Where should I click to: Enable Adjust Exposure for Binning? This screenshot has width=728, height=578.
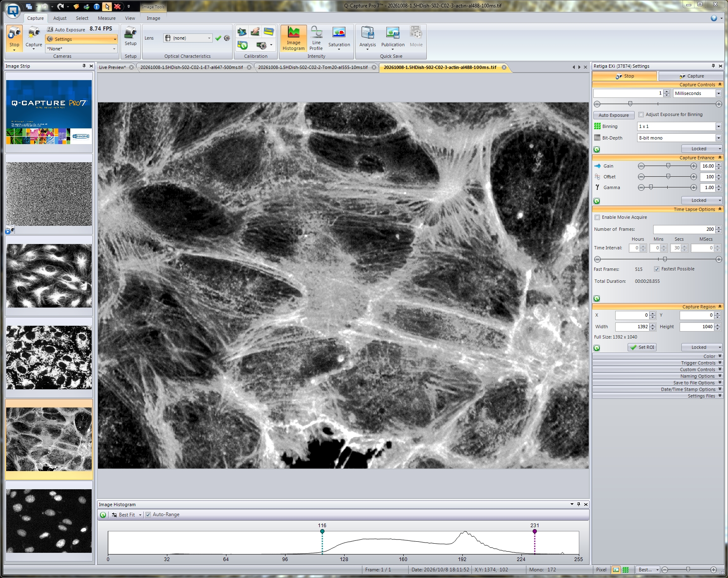point(641,115)
